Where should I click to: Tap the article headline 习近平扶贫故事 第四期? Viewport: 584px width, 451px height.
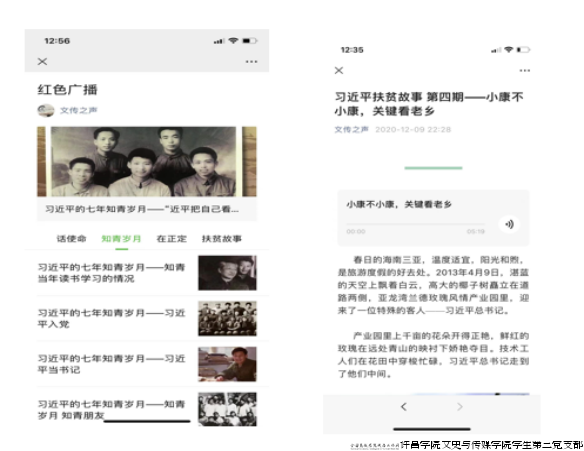pyautogui.click(x=429, y=104)
